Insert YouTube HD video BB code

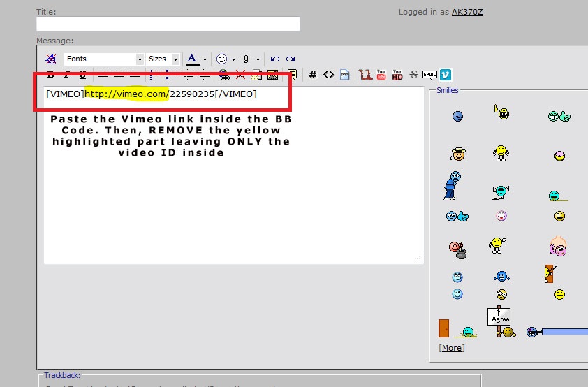tap(397, 75)
